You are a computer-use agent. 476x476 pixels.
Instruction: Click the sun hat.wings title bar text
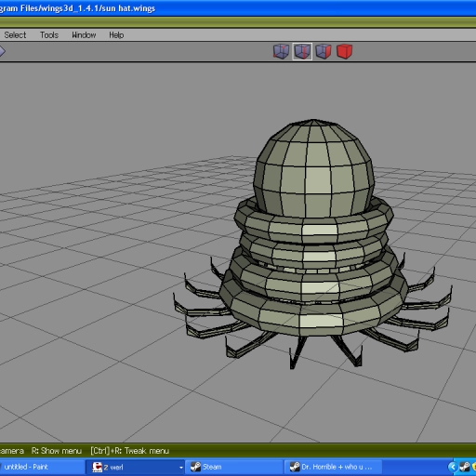tap(77, 8)
